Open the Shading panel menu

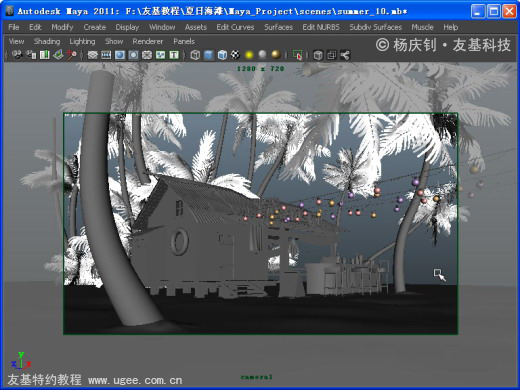pos(47,41)
